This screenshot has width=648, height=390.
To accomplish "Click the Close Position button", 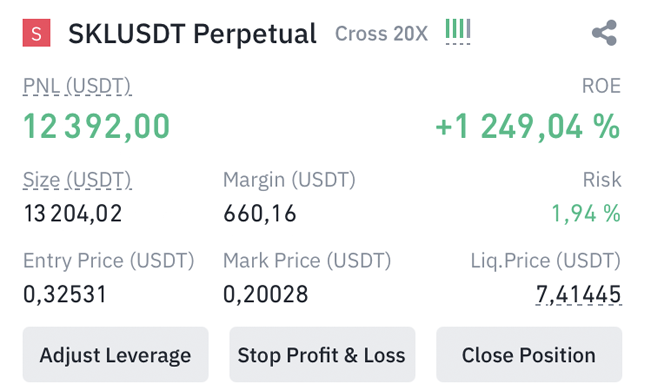I will pos(529,354).
